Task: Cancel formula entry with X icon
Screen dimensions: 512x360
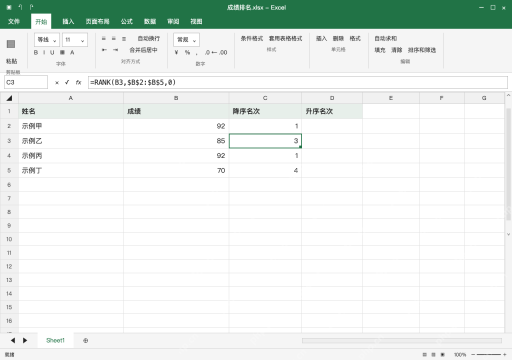Action: coord(57,83)
